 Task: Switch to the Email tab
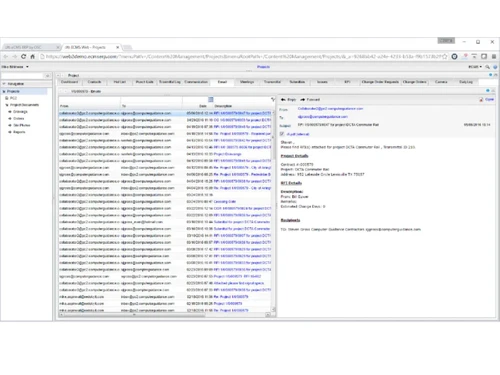[222, 82]
